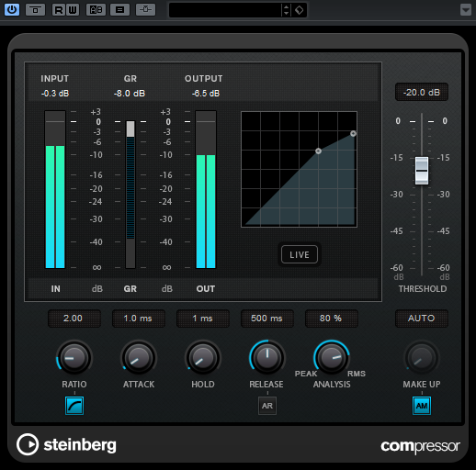Click the LIVE button

click(x=300, y=254)
